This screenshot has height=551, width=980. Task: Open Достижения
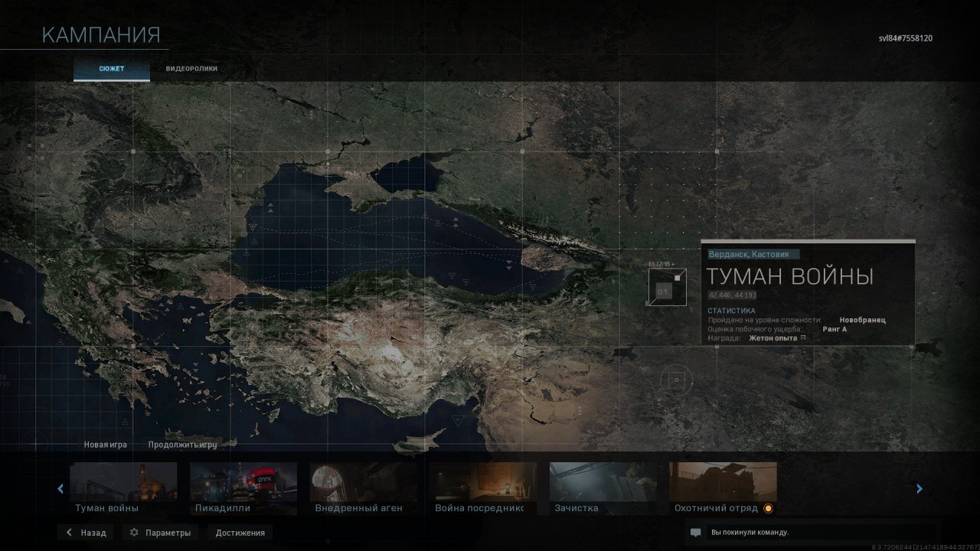[x=240, y=533]
